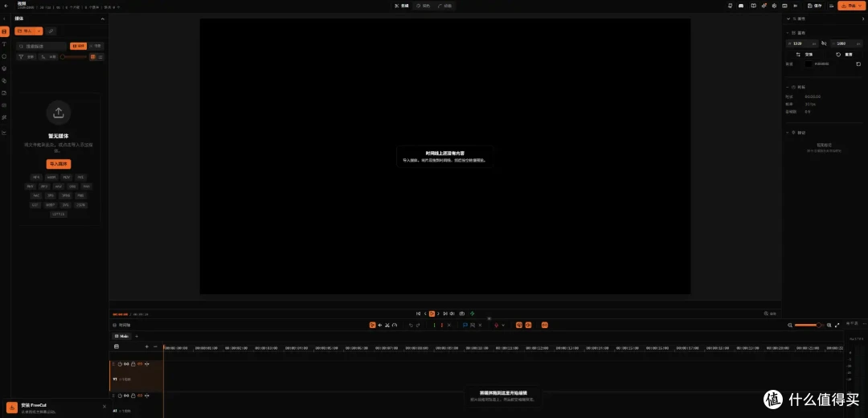The image size is (868, 418).
Task: Toggle the preview volume speaker icon
Action: point(452,313)
